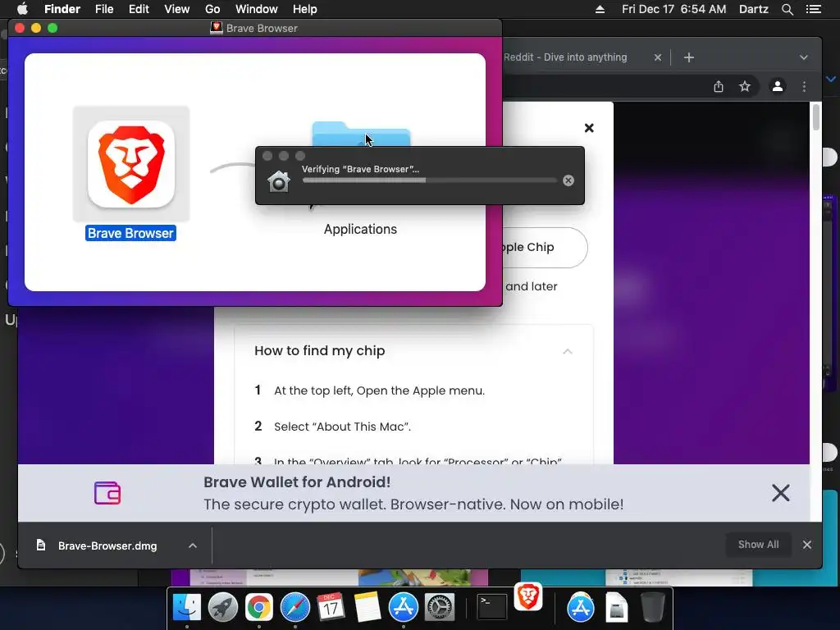Open the Finder menu
The height and width of the screenshot is (630, 840).
(62, 9)
